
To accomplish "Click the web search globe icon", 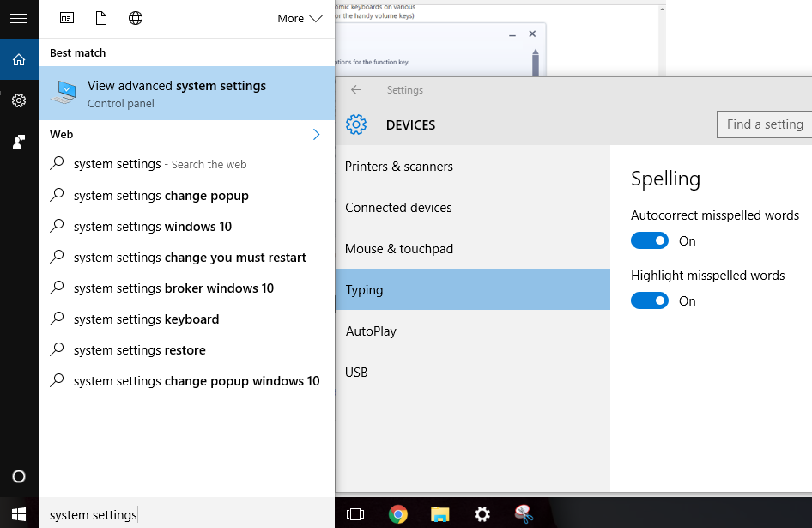I will [x=135, y=18].
